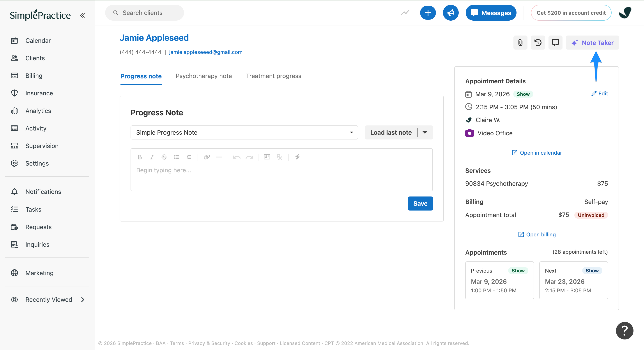644x350 pixels.
Task: Click in the Search clients field
Action: 145,13
